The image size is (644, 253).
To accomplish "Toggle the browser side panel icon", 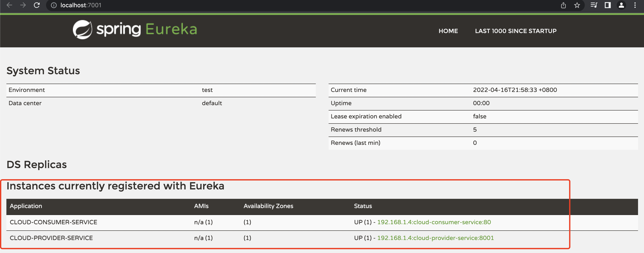I will [x=608, y=5].
